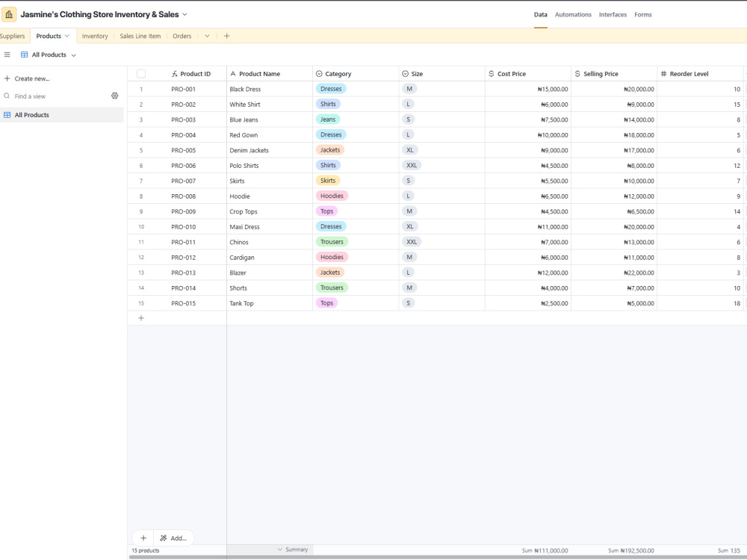Click the grid icon of the sidebar All Products view

[7, 115]
